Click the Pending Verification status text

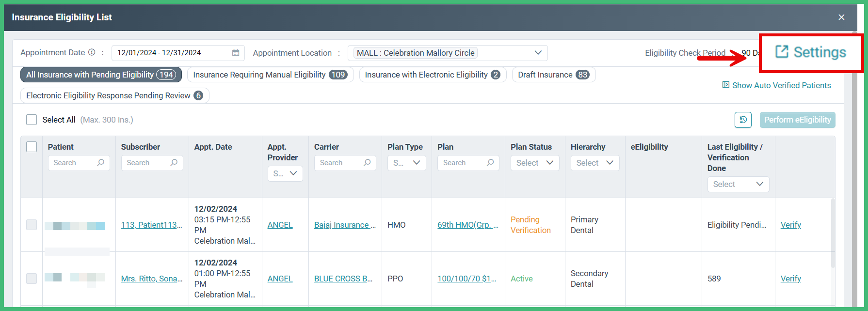(530, 225)
